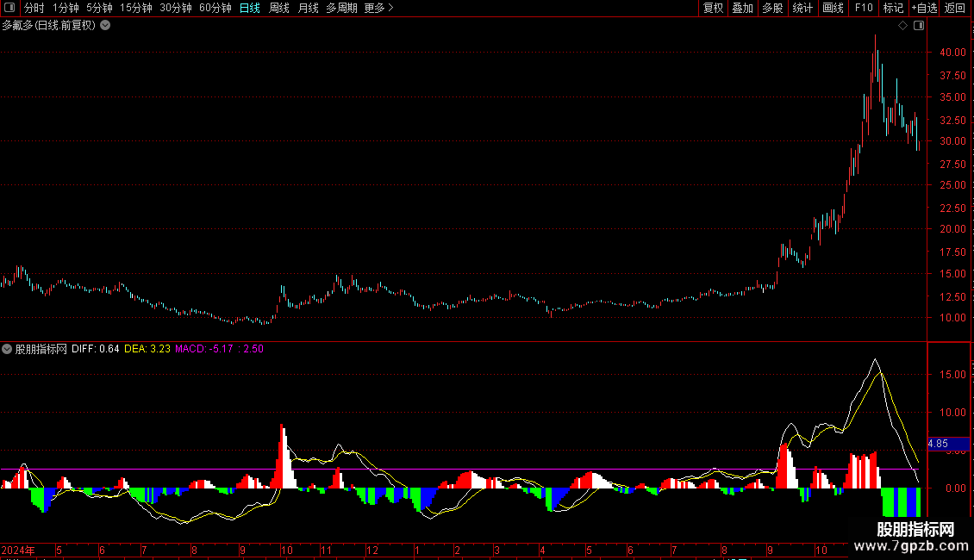Click the 2024年 date axis label
Screen dimensions: 974x560
(x=18, y=550)
